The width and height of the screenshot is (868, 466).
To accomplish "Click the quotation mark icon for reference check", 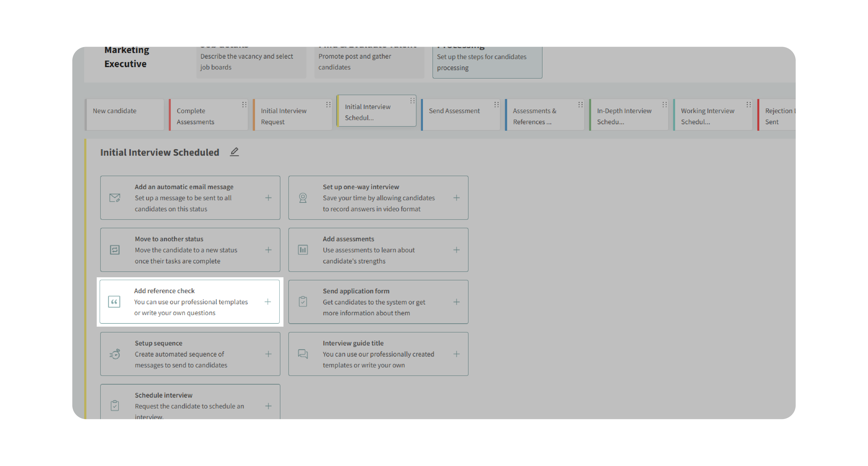I will click(114, 302).
